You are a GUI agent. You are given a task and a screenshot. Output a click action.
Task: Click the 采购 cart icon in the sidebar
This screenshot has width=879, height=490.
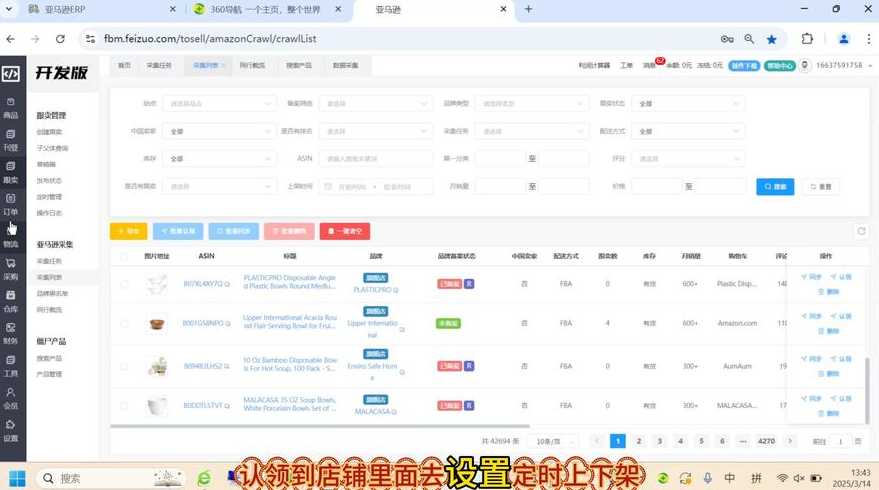click(11, 269)
